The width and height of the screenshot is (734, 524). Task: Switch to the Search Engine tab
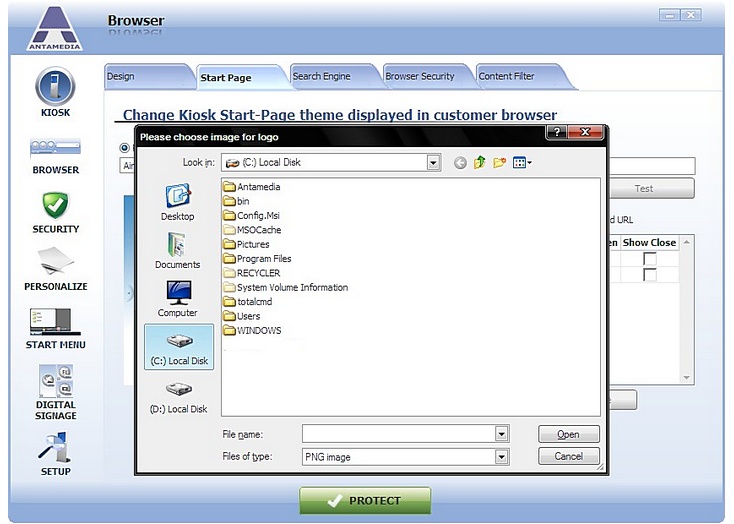[x=321, y=76]
